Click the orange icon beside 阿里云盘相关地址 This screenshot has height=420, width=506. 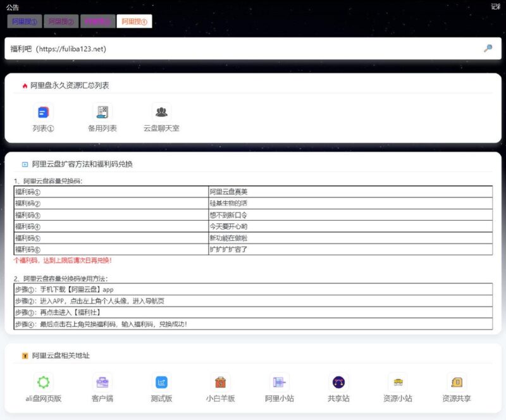[x=25, y=355]
